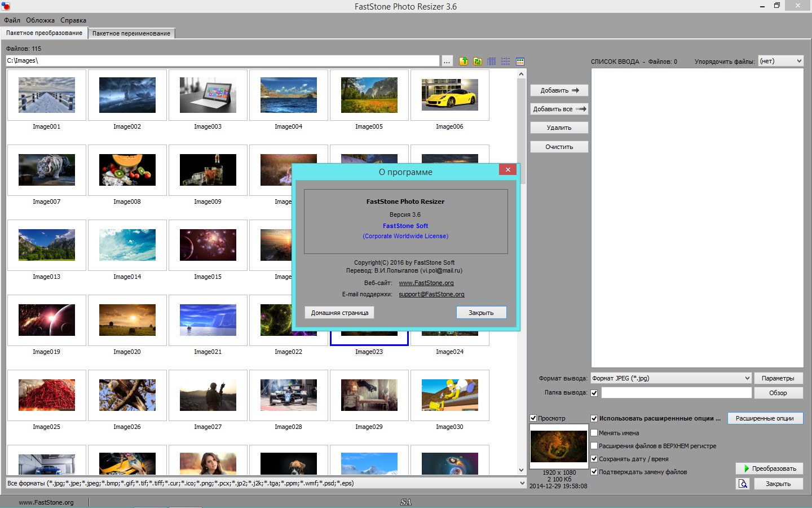Open the Файл menu
The image size is (812, 508).
12,20
